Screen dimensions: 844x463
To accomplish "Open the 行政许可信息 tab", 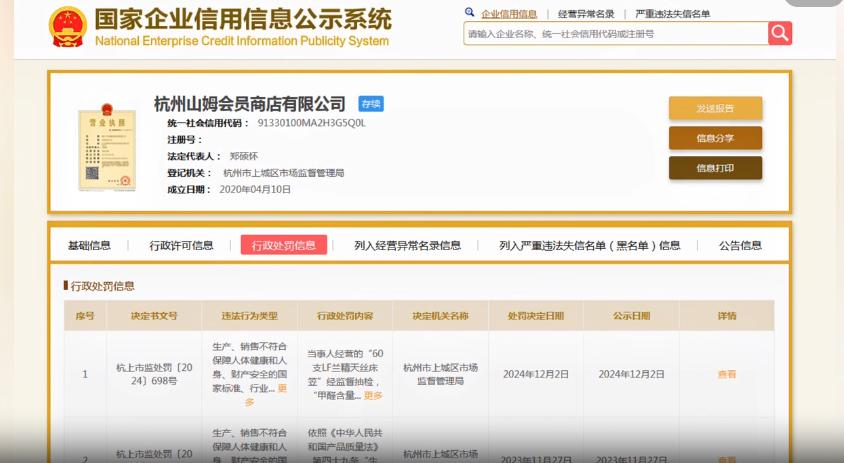I will [181, 245].
